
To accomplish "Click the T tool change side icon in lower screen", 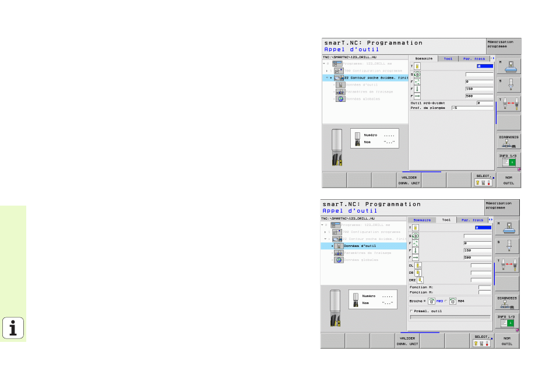I will point(507,265).
